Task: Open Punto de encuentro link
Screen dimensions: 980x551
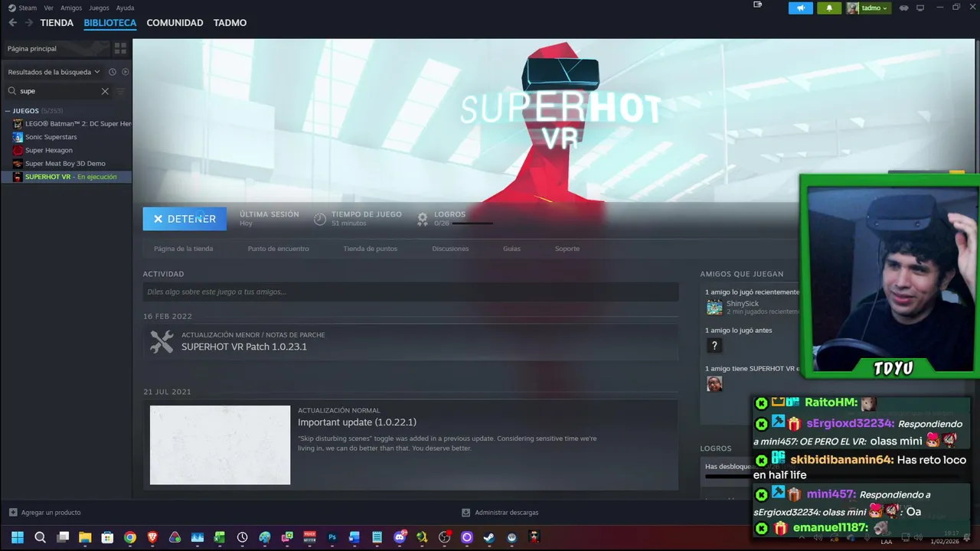Action: 279,249
